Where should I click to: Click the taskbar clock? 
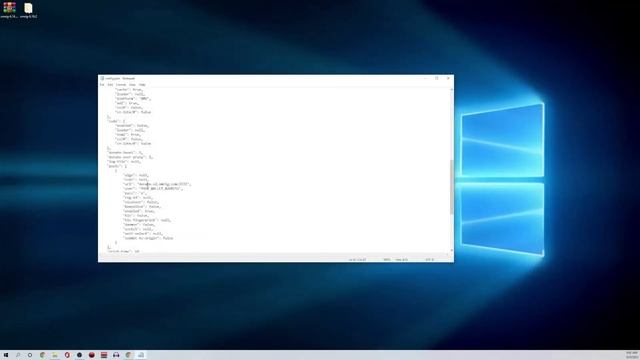tap(631, 355)
